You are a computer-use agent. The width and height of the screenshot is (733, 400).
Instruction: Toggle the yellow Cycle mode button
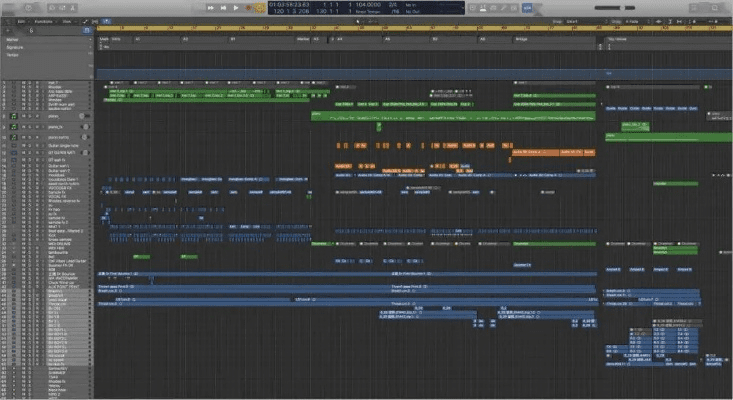pos(260,8)
